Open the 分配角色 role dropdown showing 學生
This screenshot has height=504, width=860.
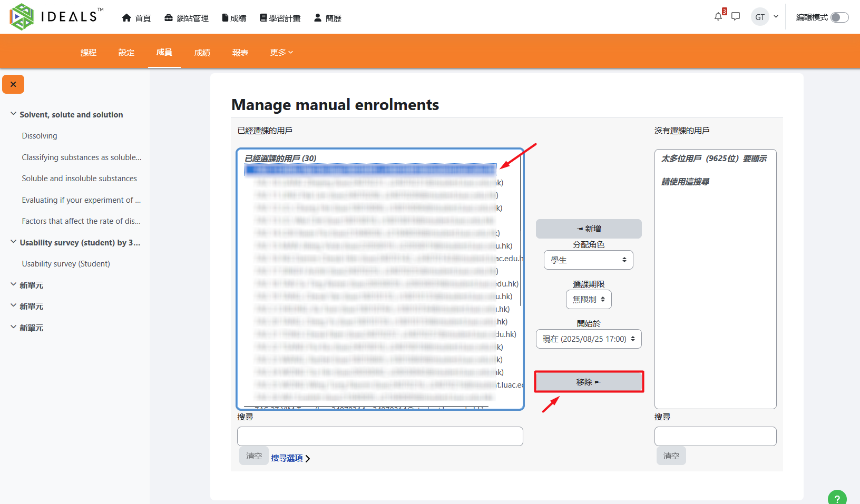point(588,260)
